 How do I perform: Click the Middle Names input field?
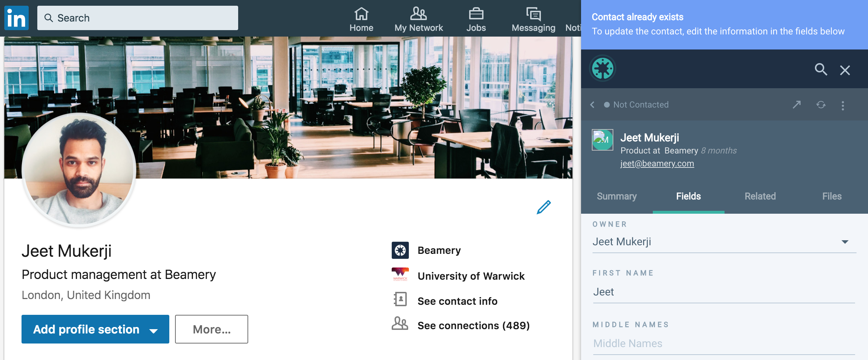coord(724,344)
